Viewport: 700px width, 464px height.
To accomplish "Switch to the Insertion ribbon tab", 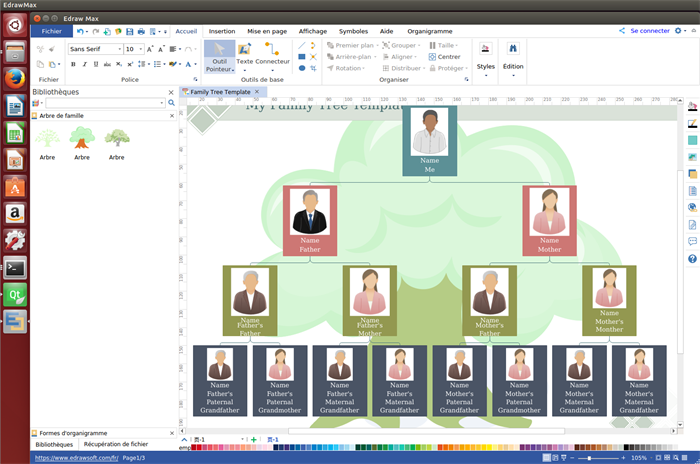I will [x=222, y=31].
